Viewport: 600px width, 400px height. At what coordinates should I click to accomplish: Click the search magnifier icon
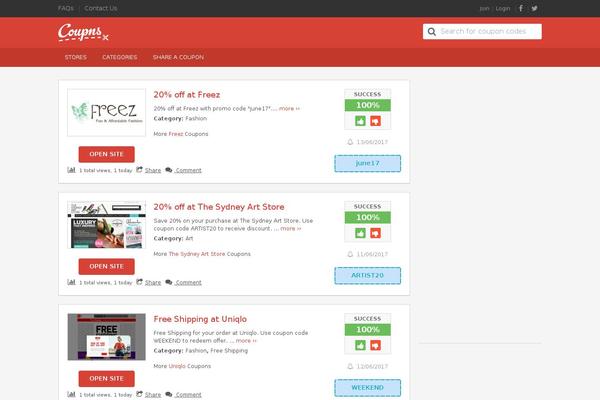432,32
